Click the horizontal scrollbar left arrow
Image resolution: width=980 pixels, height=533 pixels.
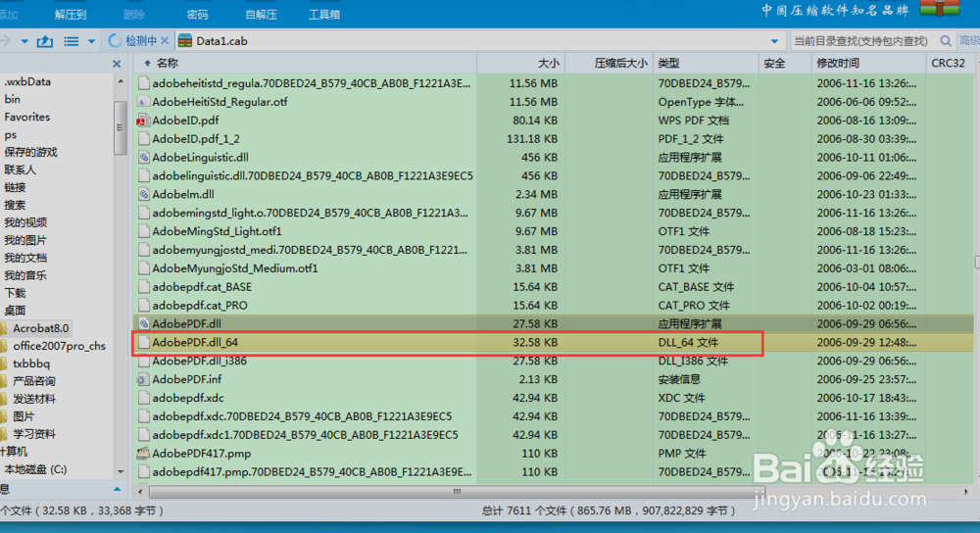pyautogui.click(x=140, y=492)
